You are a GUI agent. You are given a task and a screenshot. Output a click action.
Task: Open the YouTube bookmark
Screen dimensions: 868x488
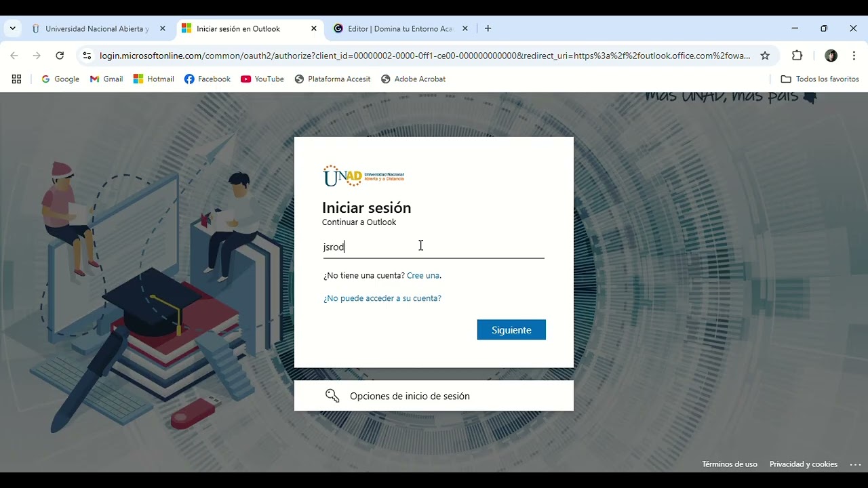(262, 79)
